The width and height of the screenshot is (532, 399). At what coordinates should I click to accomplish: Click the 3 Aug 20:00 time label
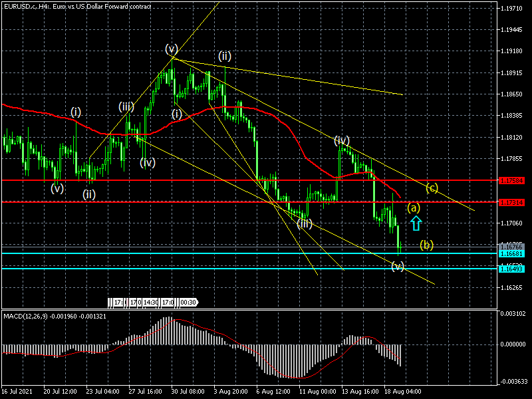pyautogui.click(x=231, y=392)
